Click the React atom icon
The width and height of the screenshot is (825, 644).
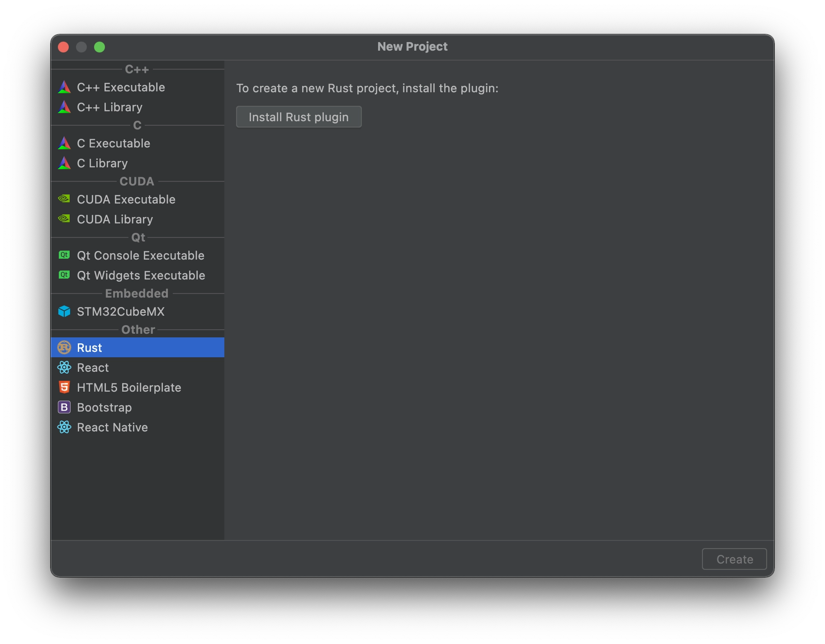pyautogui.click(x=64, y=367)
